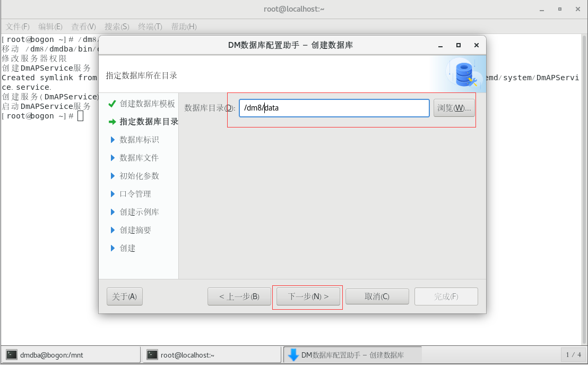The width and height of the screenshot is (588, 365).
Task: Select the final 创建 step
Action: 127,248
